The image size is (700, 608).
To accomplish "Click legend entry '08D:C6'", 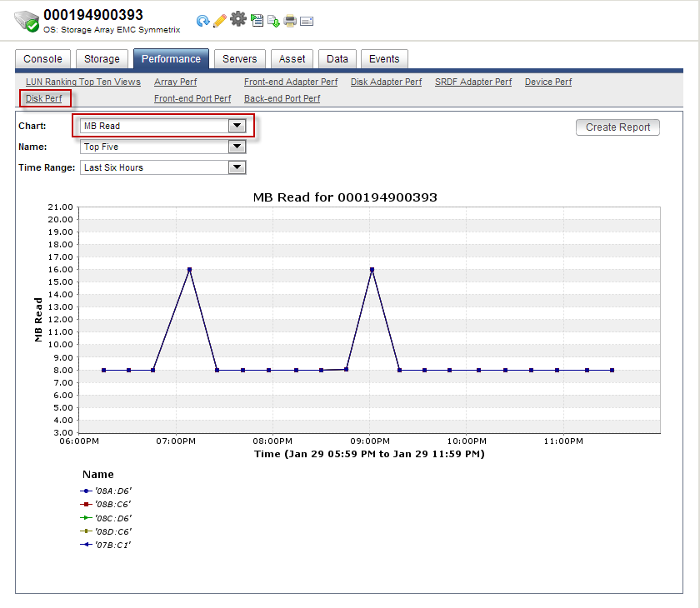I will click(106, 531).
